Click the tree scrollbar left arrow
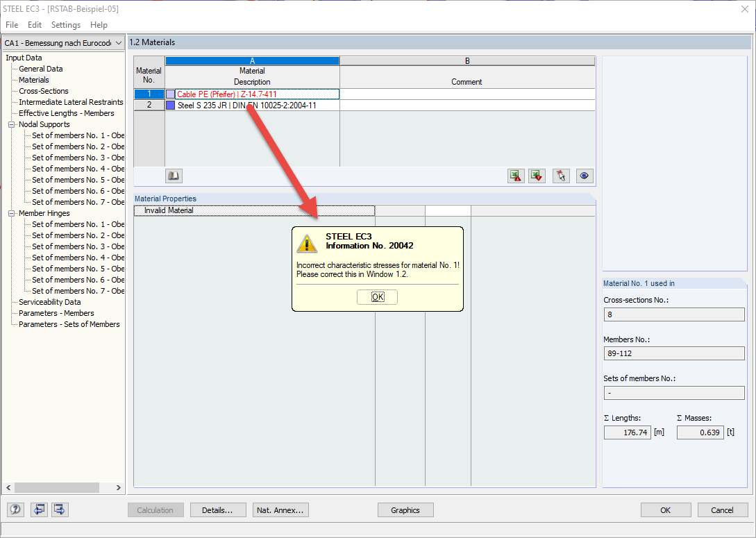The image size is (756, 538). (8, 488)
